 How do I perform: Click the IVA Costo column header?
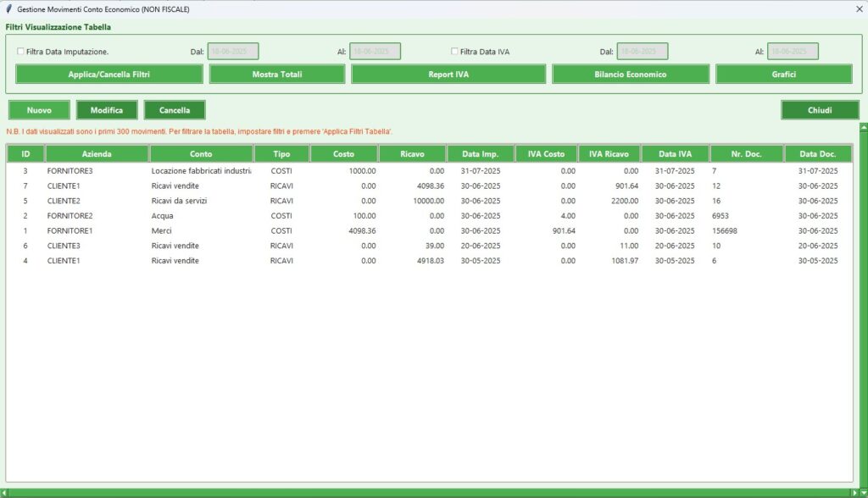pos(547,154)
